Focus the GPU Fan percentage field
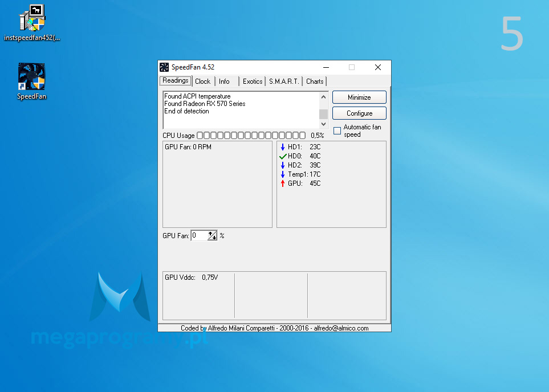Image resolution: width=549 pixels, height=392 pixels. point(199,235)
